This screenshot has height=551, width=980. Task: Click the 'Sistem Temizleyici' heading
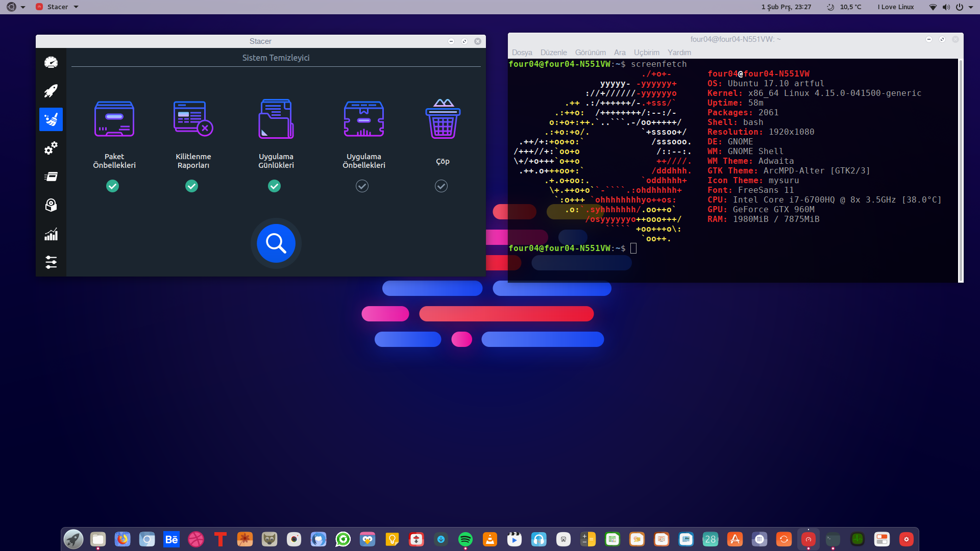click(x=276, y=58)
